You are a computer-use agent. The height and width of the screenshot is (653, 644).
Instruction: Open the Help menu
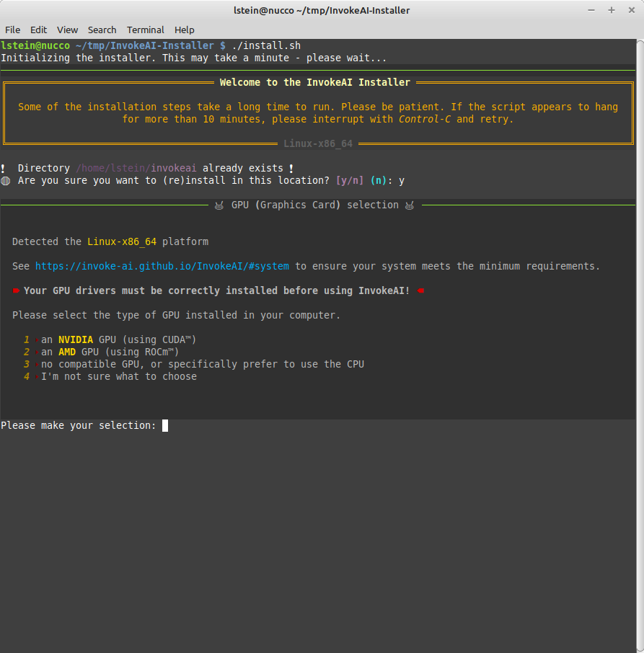[x=185, y=30]
